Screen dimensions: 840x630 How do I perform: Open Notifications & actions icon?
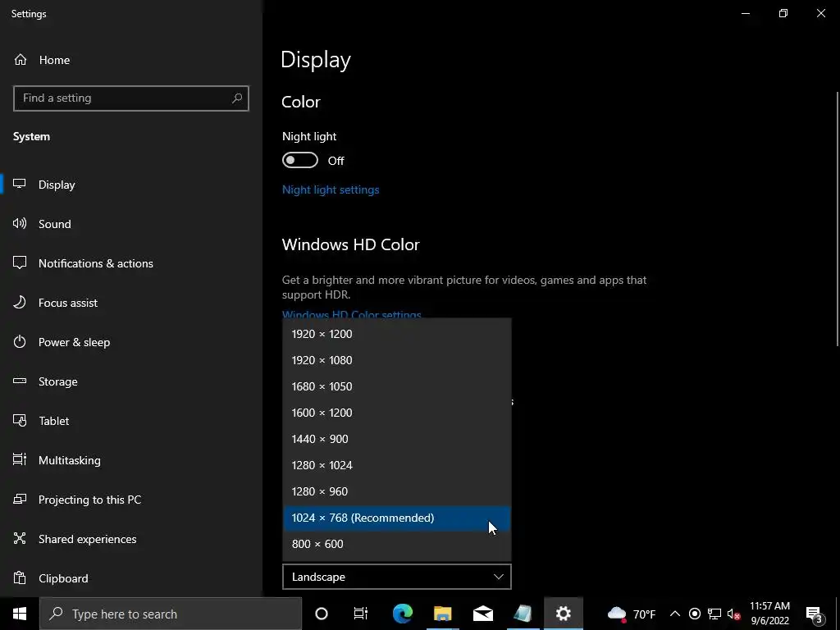click(20, 263)
